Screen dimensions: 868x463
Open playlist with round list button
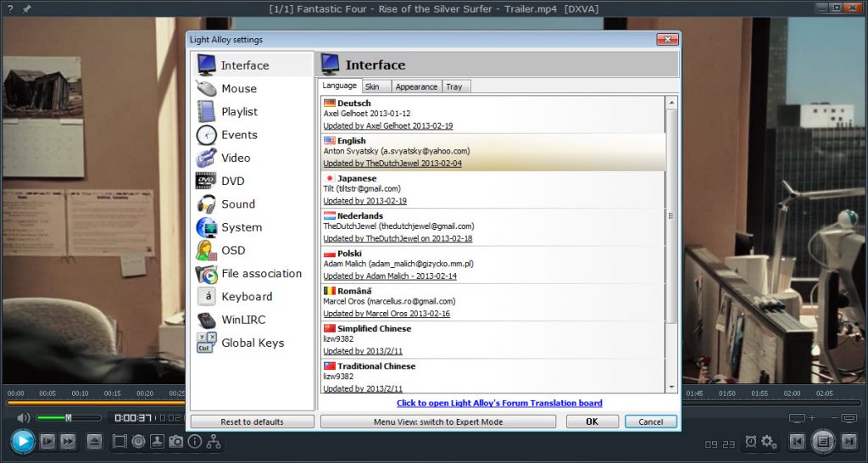pos(823,442)
